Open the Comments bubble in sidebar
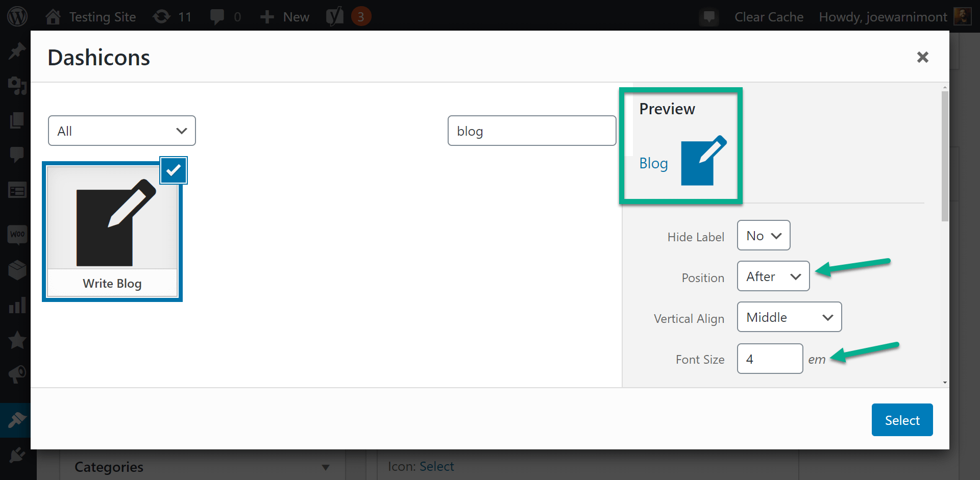Viewport: 980px width, 480px height. click(x=17, y=154)
